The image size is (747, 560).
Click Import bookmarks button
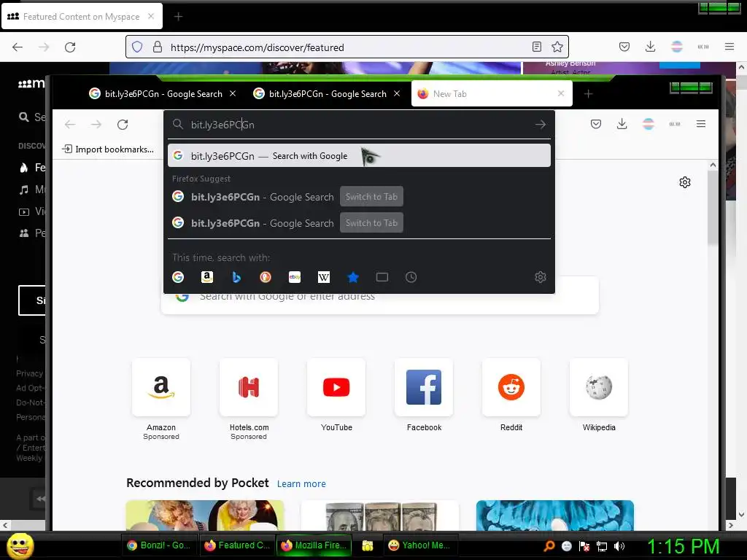pos(109,149)
